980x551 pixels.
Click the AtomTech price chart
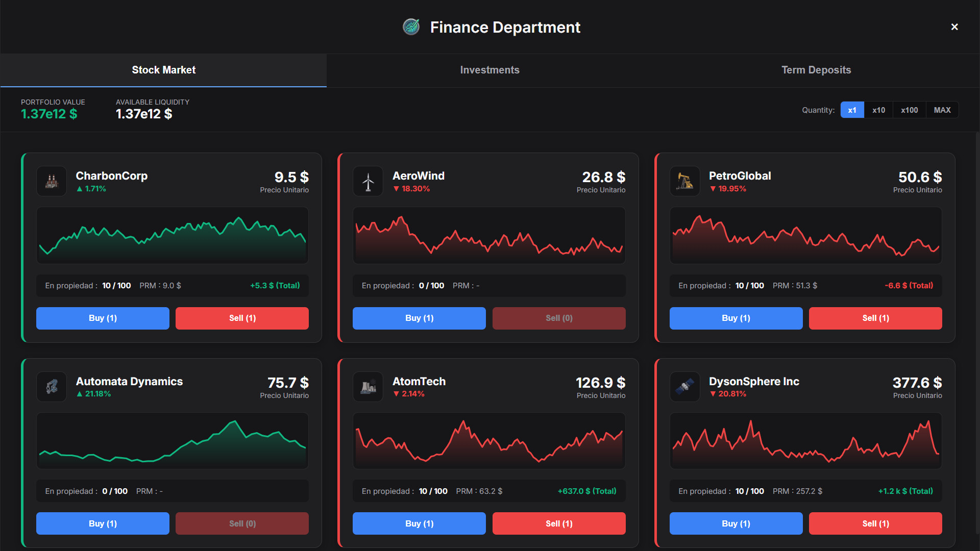point(489,441)
